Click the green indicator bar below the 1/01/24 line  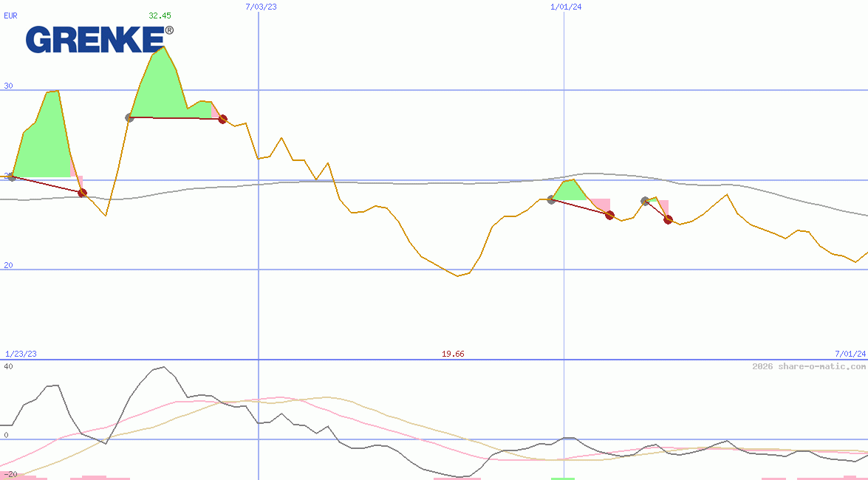coord(562,478)
